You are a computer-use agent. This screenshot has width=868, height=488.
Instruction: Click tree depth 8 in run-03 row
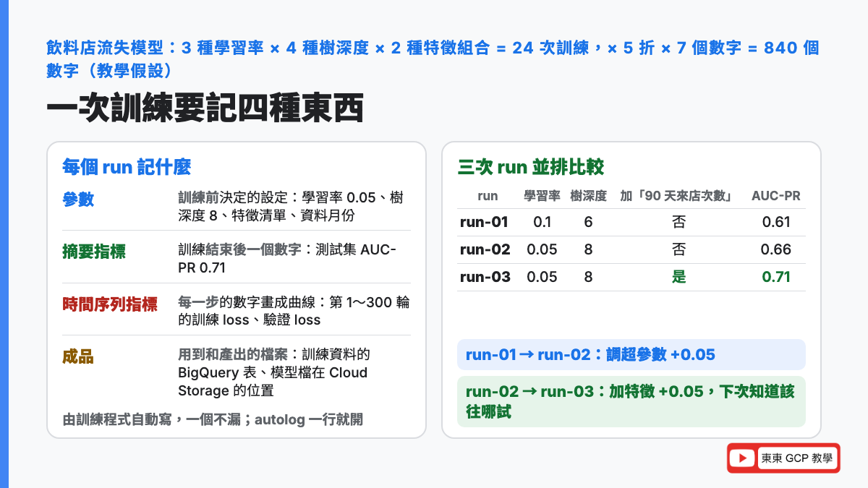coord(588,277)
